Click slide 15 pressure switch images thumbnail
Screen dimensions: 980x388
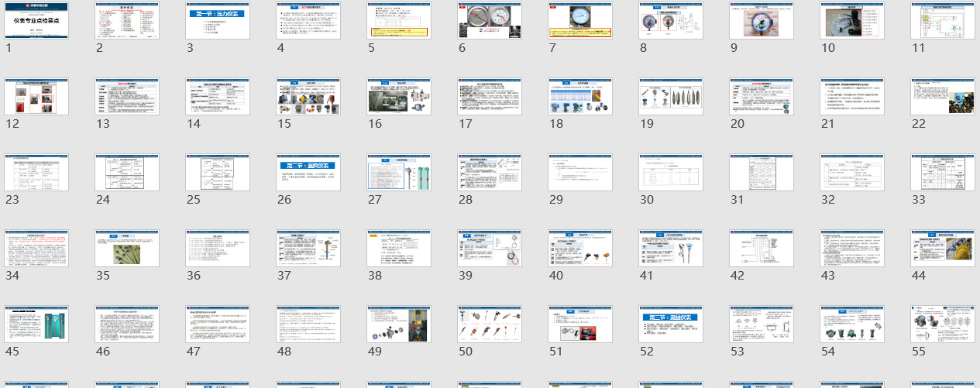[x=308, y=97]
